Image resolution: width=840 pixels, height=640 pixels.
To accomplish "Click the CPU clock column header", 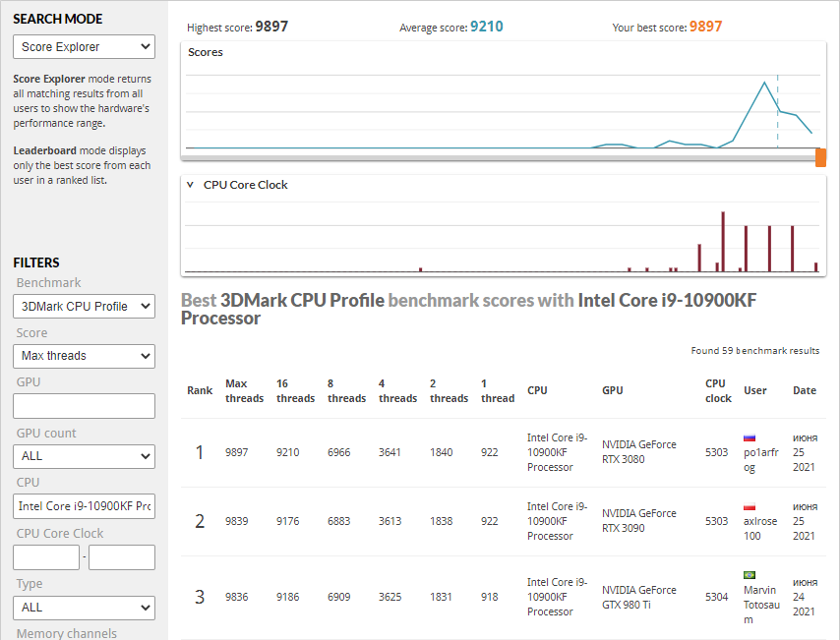I will point(718,391).
